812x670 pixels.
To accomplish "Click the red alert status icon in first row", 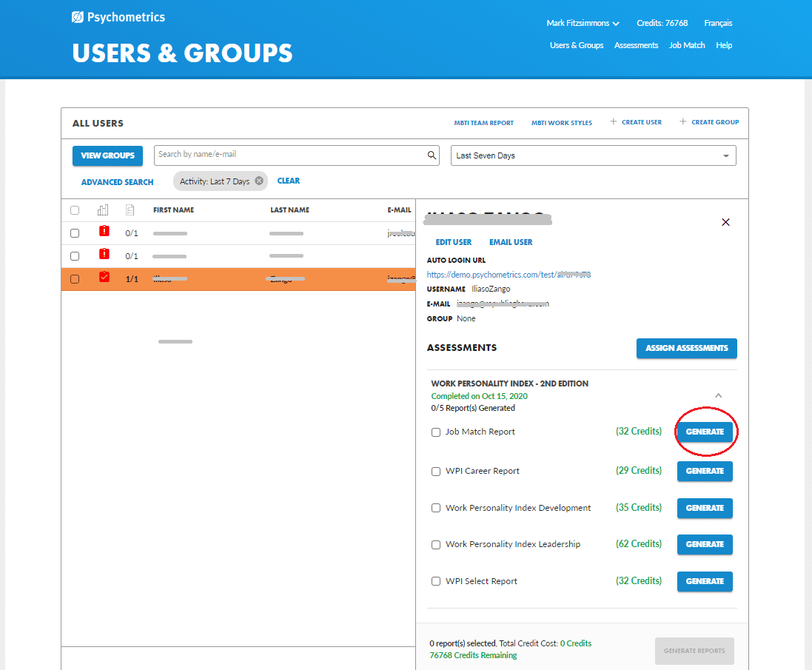I will click(104, 232).
